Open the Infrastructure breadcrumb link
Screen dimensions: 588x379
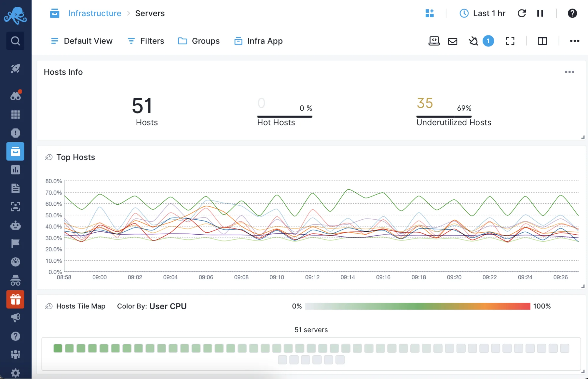(95, 13)
